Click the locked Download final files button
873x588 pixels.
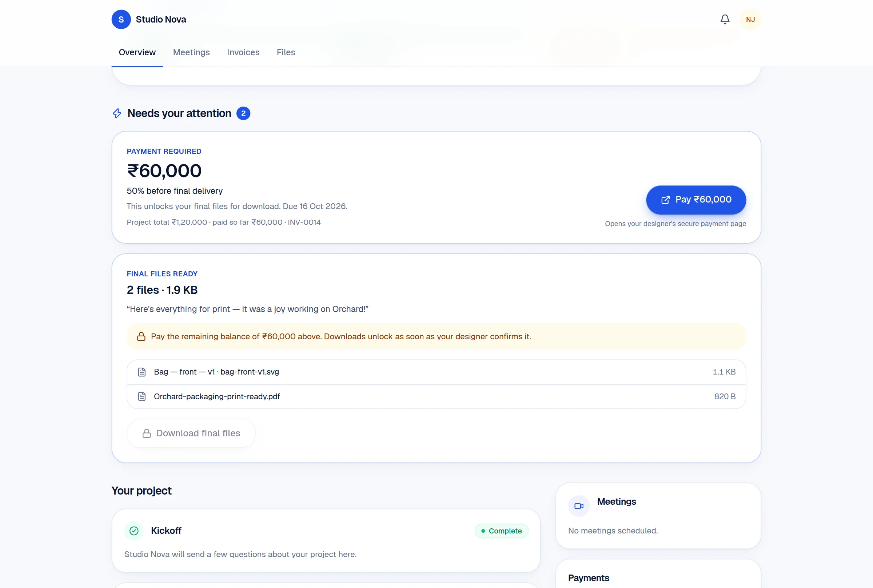click(191, 433)
